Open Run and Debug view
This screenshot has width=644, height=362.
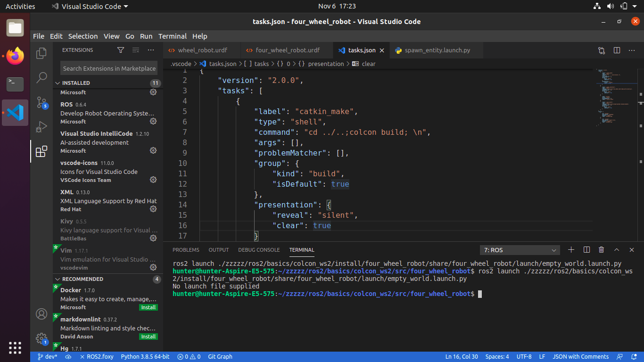(x=41, y=127)
